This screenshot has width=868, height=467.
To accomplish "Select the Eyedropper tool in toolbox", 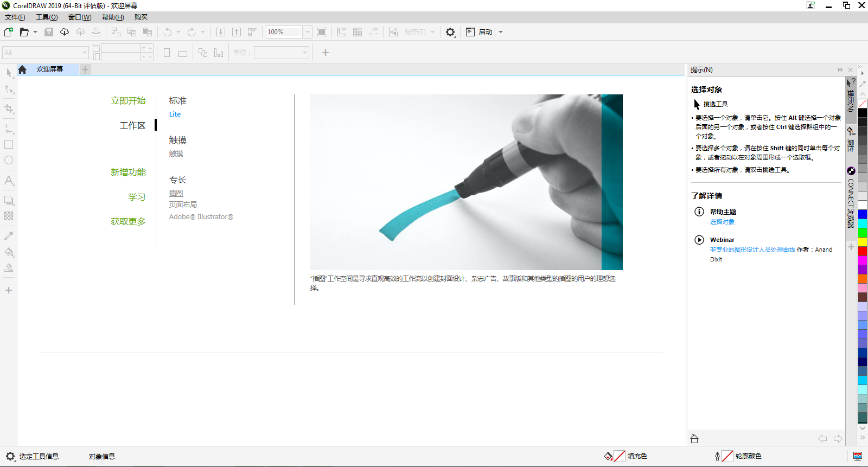I will point(9,236).
